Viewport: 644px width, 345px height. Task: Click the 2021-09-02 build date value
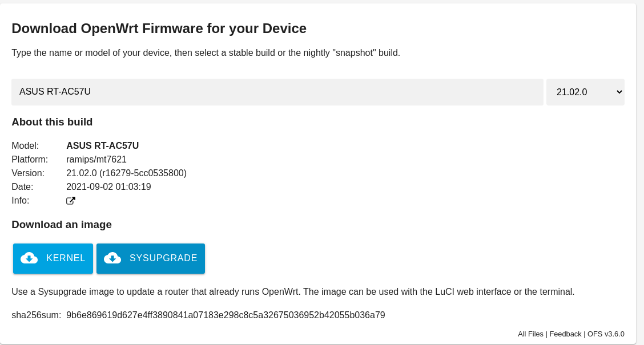click(108, 186)
